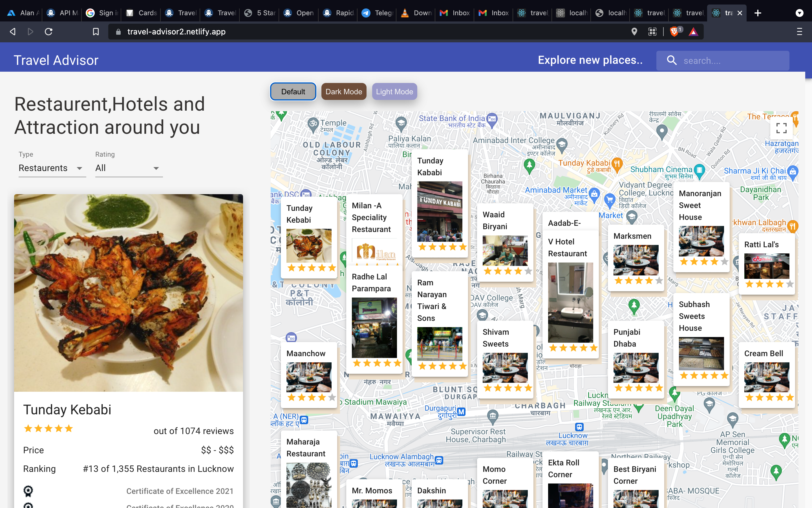The image size is (812, 508).
Task: Click the Durgapuri metro station icon
Action: point(461,411)
